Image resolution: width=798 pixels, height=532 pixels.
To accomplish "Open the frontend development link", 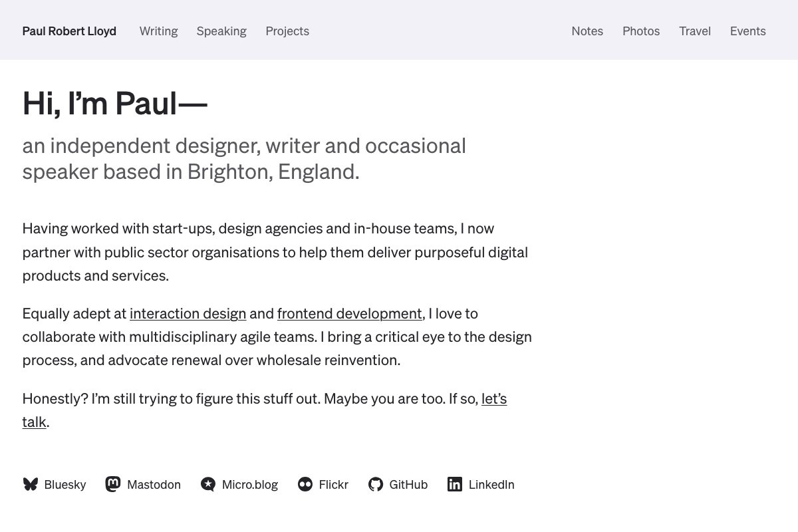I will point(349,313).
